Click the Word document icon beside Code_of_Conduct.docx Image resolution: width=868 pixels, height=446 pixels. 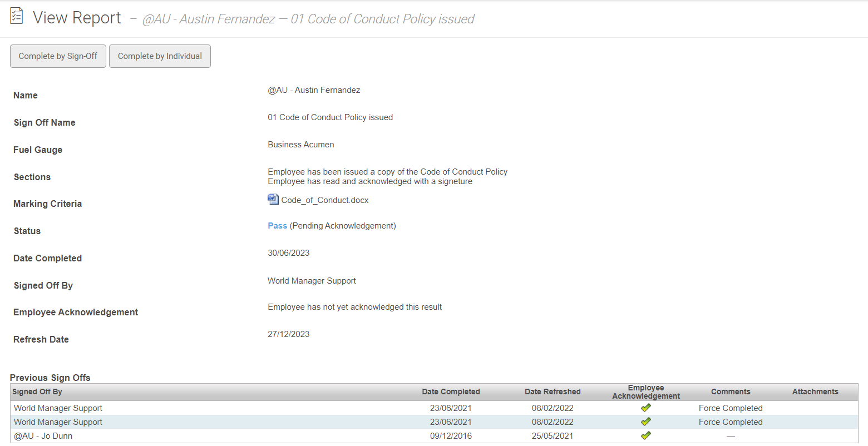[273, 199]
